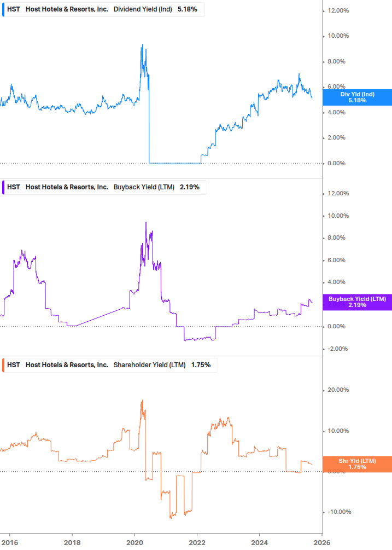Click the blue Div Yld (Ind) 5.18% tag
Image resolution: width=392 pixels, height=550 pixels.
point(358,97)
